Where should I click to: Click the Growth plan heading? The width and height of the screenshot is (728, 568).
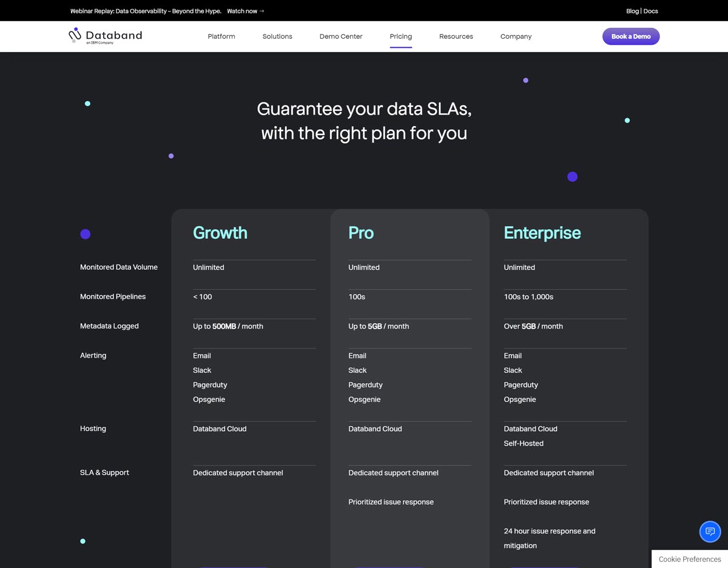[x=220, y=233]
